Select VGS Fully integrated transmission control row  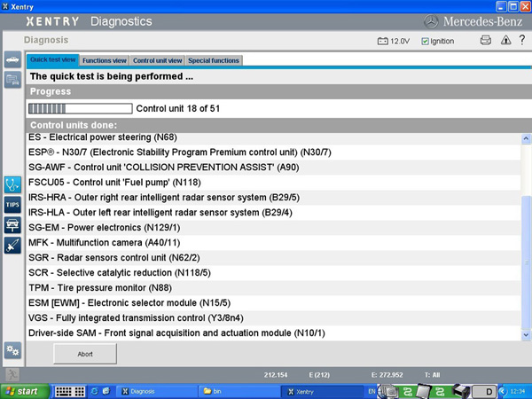click(x=273, y=318)
